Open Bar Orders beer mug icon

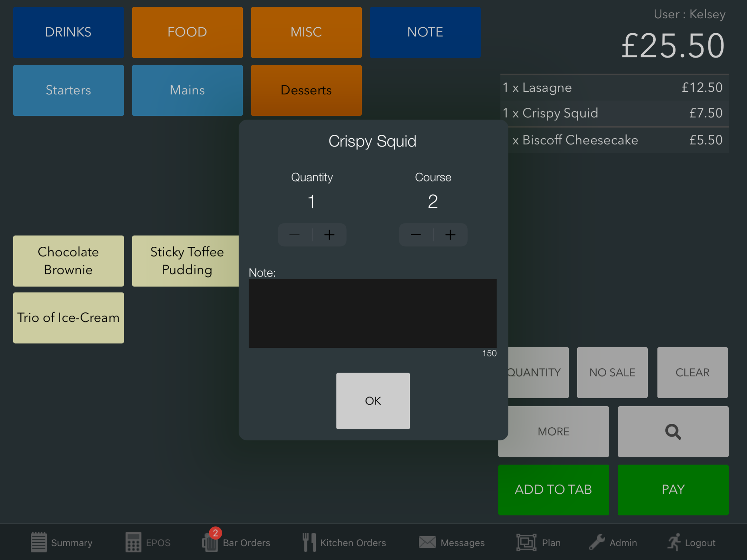pos(210,542)
